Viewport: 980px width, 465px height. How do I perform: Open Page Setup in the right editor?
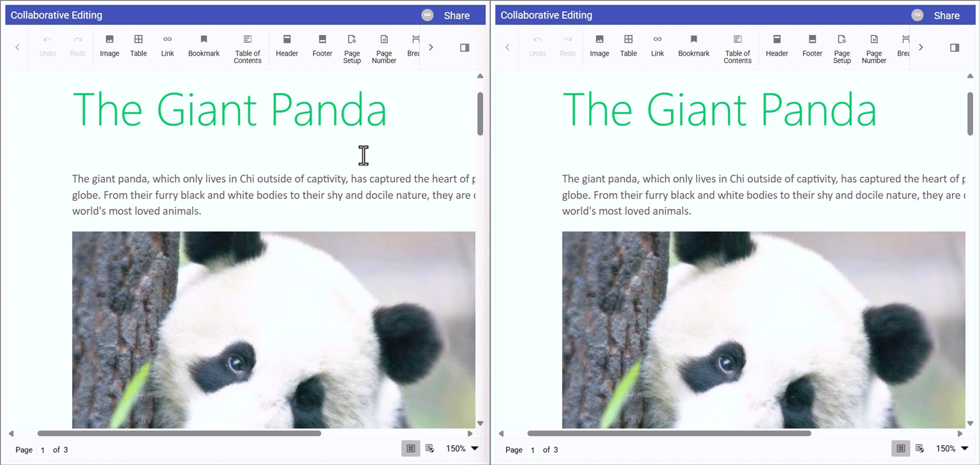(x=842, y=48)
